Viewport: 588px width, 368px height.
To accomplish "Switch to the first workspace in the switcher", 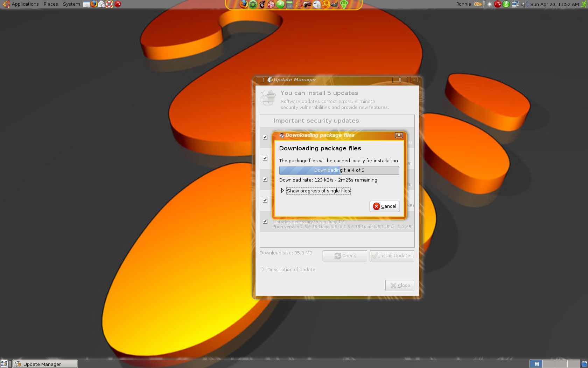I will point(536,364).
